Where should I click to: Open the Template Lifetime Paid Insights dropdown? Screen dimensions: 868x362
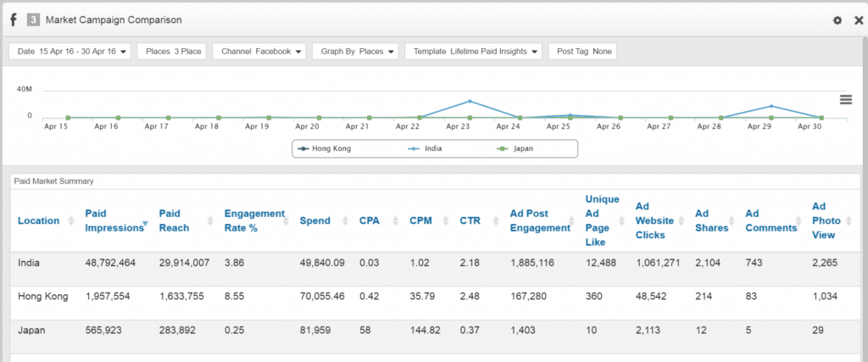click(473, 51)
